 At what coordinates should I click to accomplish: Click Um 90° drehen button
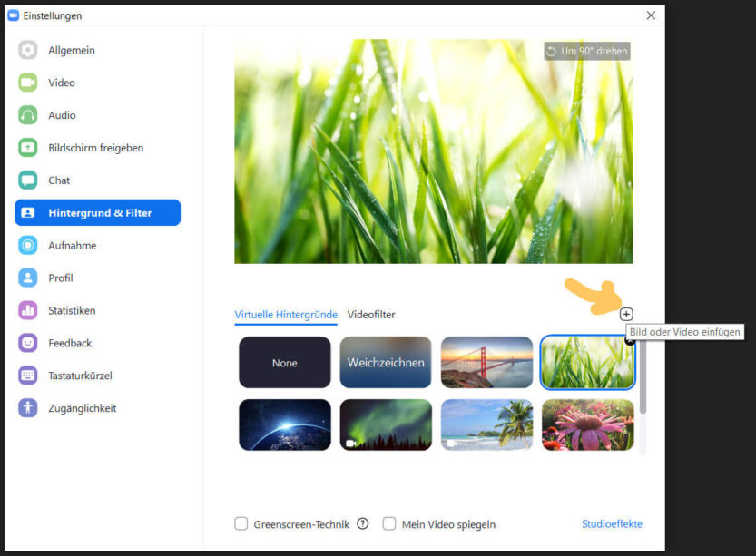[586, 51]
